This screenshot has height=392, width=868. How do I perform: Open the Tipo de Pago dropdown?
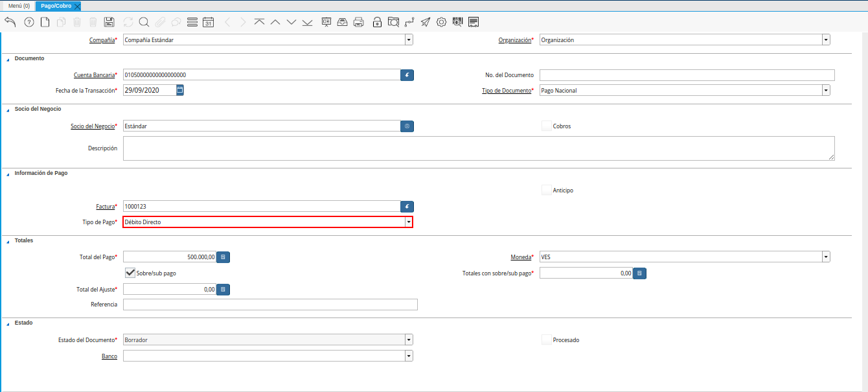[409, 222]
